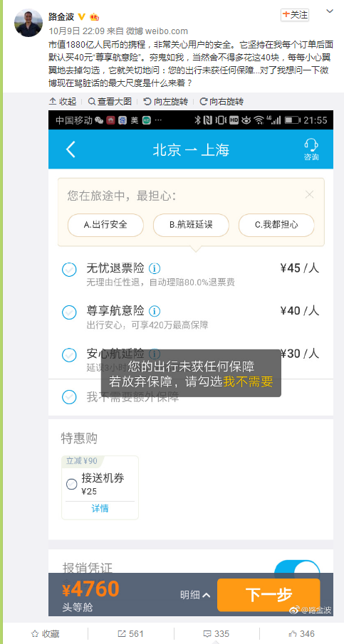Image resolution: width=344 pixels, height=644 pixels.
Task: Expand the 明细 price details
Action: (196, 594)
